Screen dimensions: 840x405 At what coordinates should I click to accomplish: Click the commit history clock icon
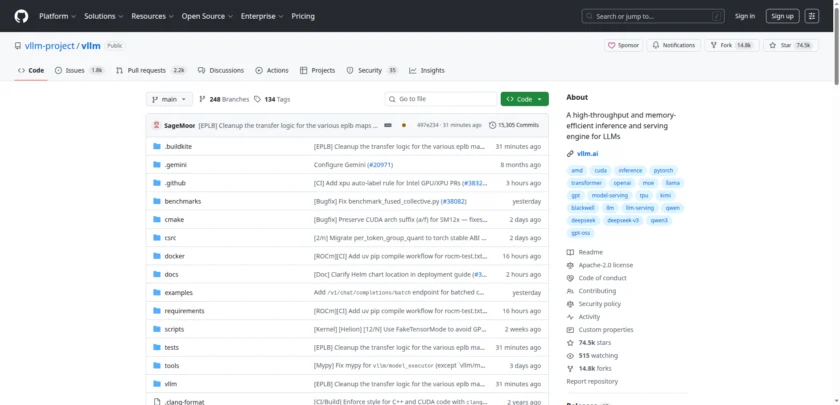click(492, 125)
